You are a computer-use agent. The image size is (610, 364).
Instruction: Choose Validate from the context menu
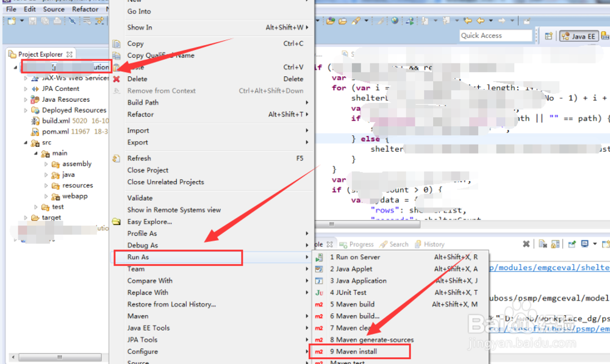tap(213, 198)
